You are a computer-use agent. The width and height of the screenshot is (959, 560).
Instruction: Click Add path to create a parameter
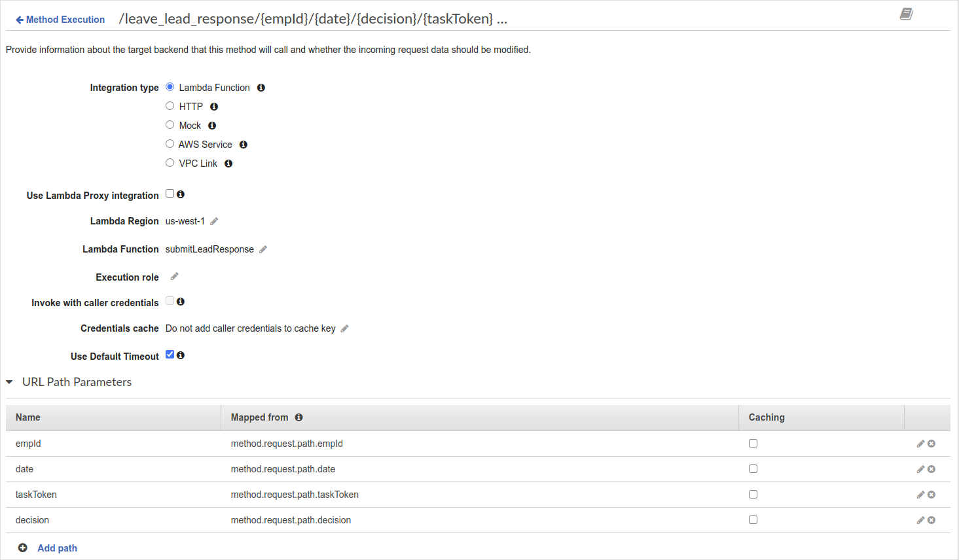point(56,548)
